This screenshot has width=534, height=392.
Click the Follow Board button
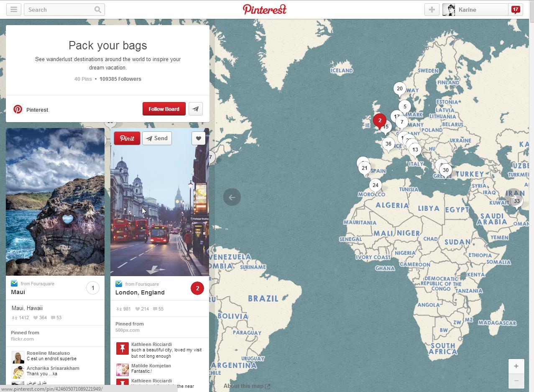point(164,109)
